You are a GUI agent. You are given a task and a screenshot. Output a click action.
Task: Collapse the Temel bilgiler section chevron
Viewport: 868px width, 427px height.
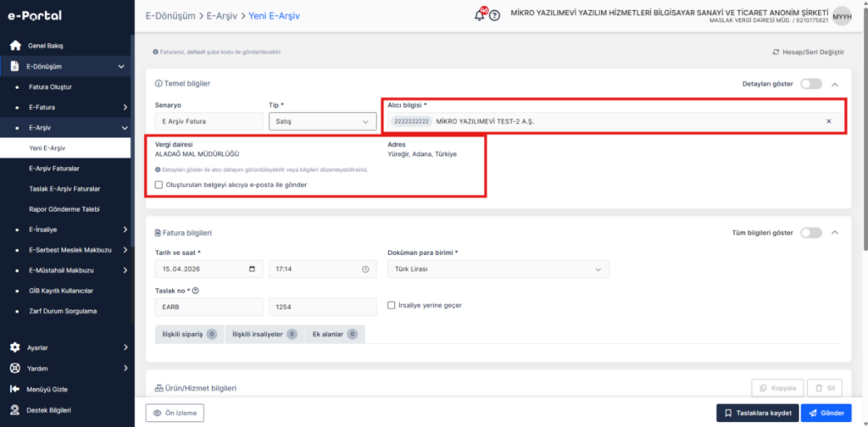tap(835, 84)
